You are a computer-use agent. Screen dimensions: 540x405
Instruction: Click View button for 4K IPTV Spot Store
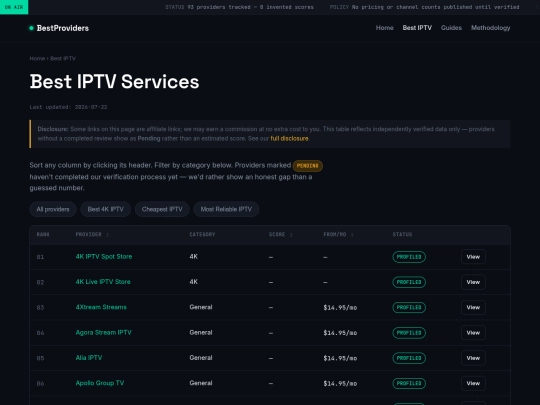click(x=473, y=257)
